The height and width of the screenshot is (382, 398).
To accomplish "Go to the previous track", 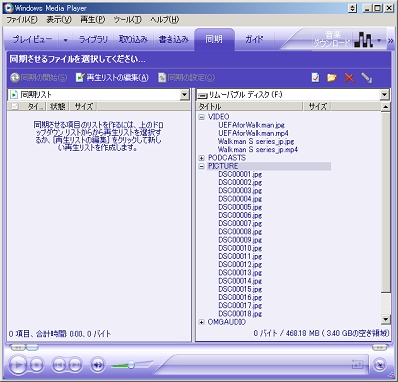I will 59,365.
